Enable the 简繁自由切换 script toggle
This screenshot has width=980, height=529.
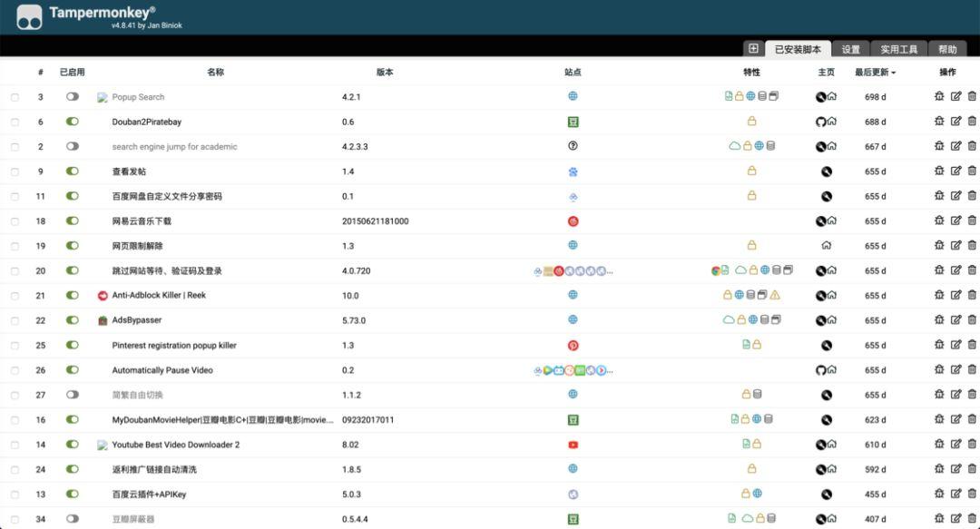click(73, 395)
